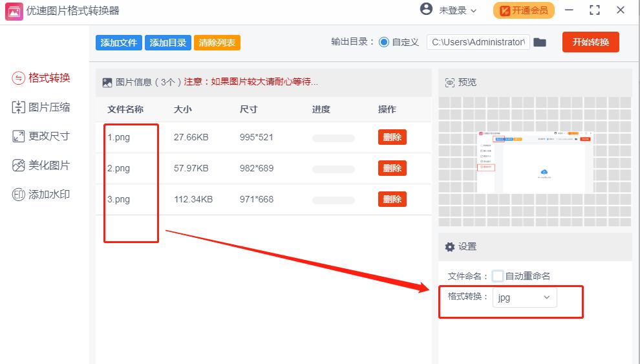Screen dimensions: 640x364
Task: Click size value 27.66KB
Action: coord(191,137)
